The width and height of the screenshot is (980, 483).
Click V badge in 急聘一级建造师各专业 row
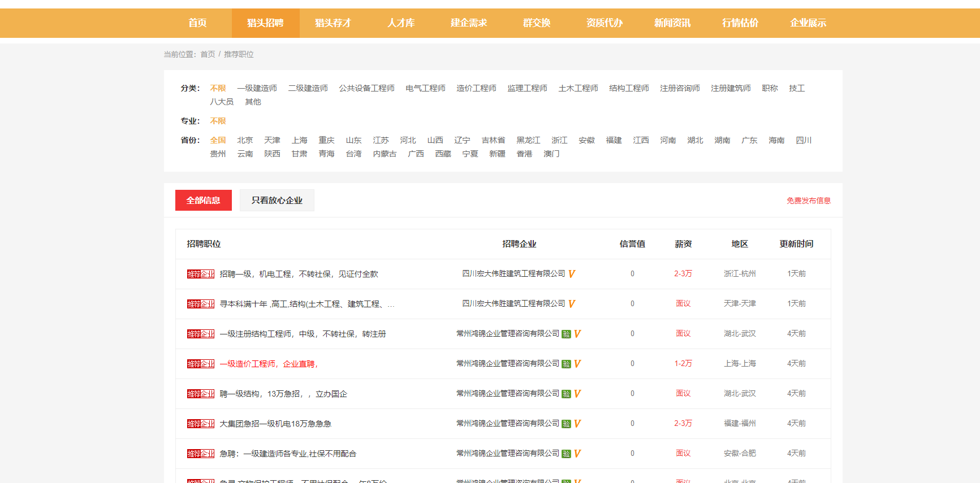click(577, 454)
